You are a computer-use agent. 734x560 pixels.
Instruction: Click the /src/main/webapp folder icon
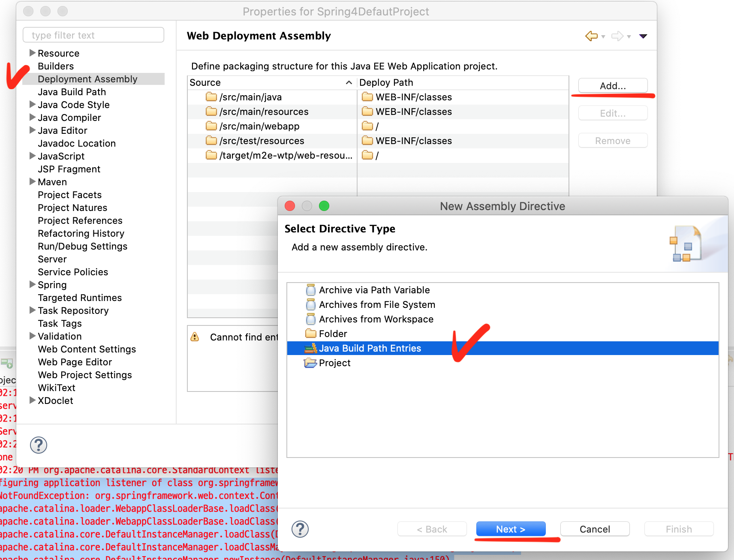point(211,126)
